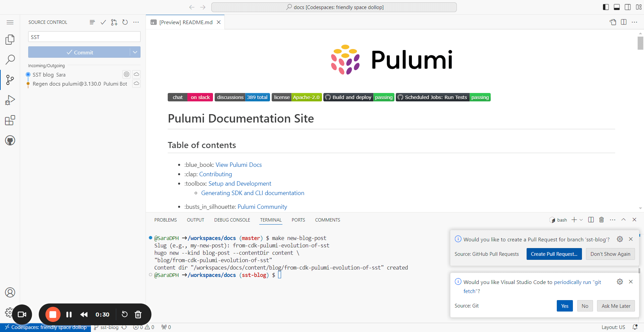Open the View Pulumi Docs link
The image size is (644, 332).
(238, 165)
